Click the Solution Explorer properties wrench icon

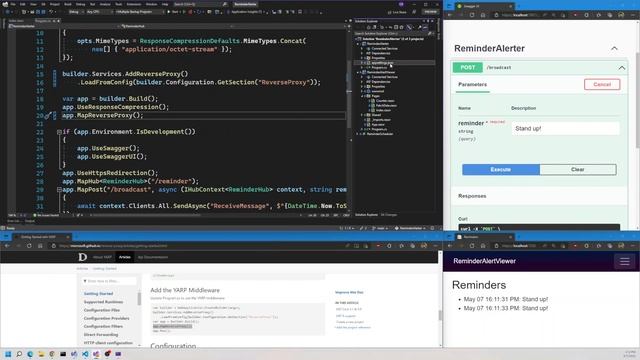click(x=420, y=27)
